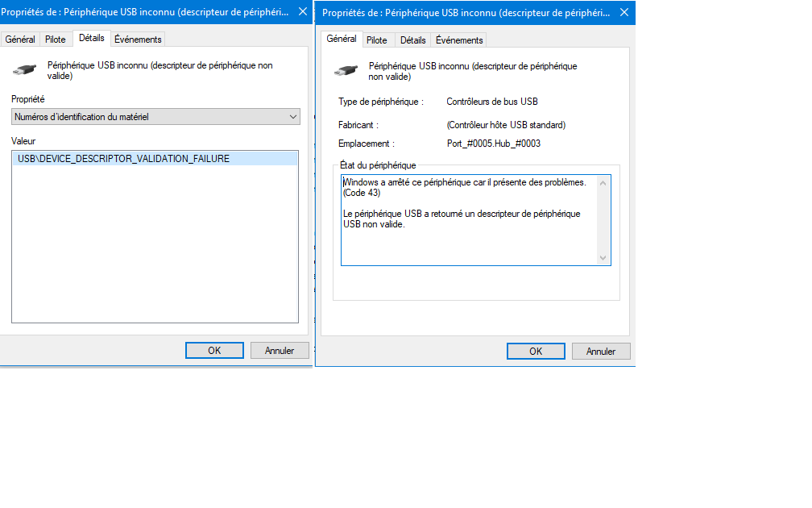Click the left window title bar text
812x508 pixels.
[145, 12]
